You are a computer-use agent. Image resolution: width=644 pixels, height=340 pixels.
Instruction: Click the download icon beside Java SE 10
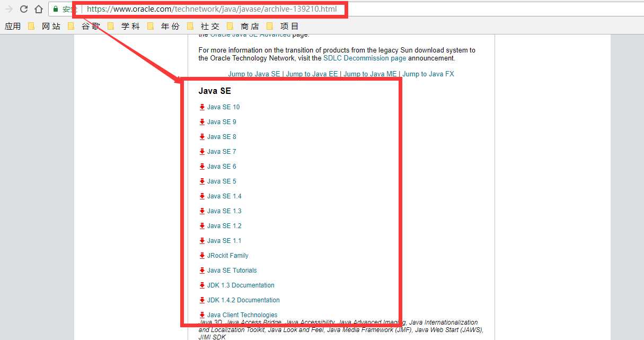click(202, 107)
